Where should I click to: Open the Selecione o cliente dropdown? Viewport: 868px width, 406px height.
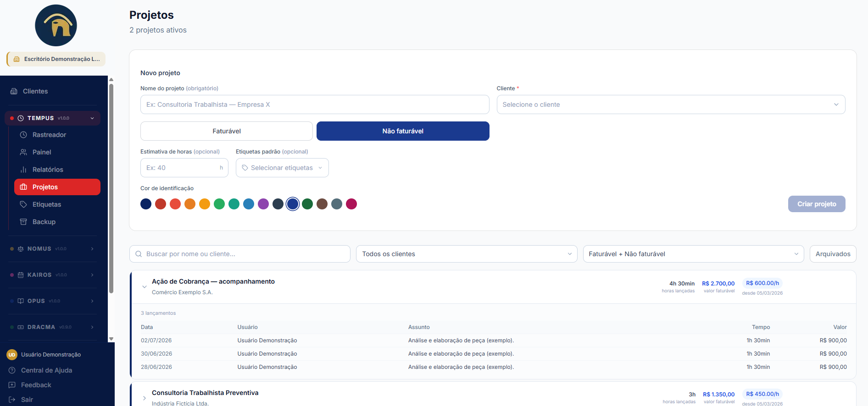(671, 104)
